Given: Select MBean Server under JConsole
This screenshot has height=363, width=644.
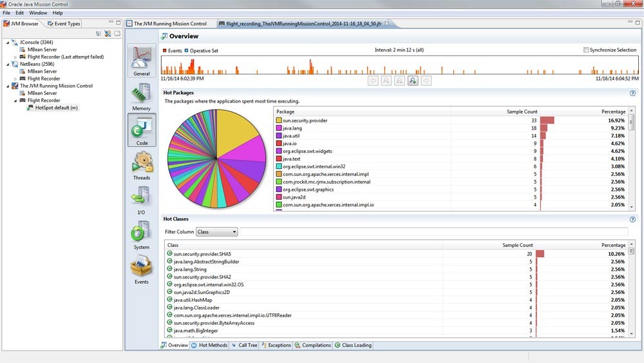Looking at the screenshot, I should 38,50.
